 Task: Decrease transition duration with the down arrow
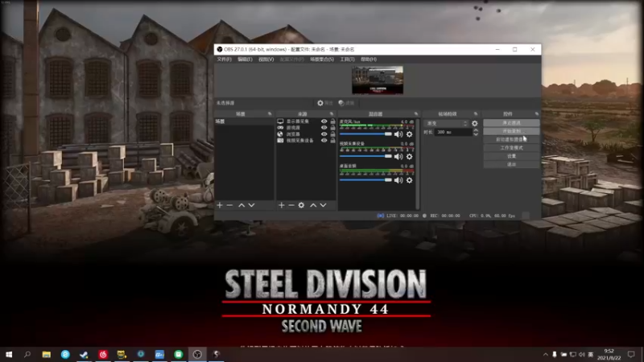point(476,134)
